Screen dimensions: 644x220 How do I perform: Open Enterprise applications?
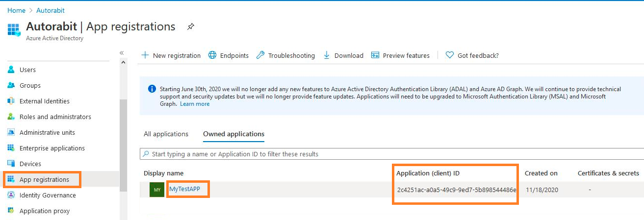point(52,148)
